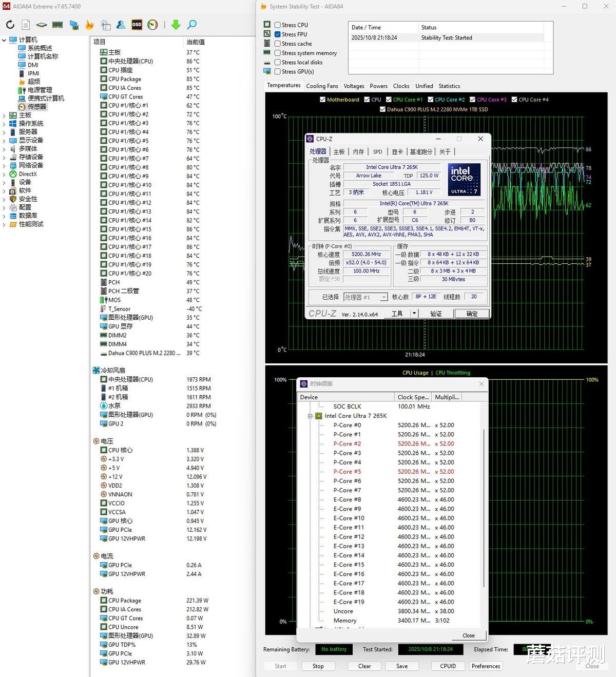This screenshot has height=677, width=616.
Task: Open the 内存 tab in CPU-Z
Action: [x=358, y=152]
